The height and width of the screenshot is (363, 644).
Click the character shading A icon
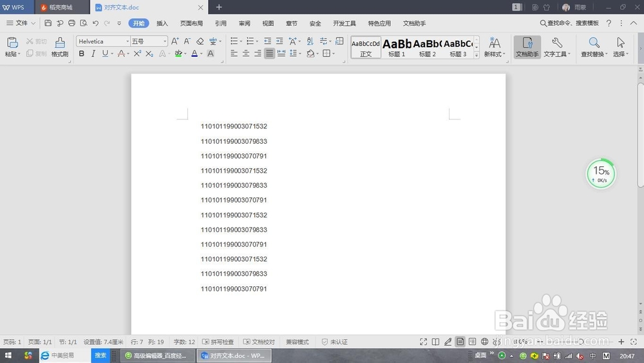coord(211,54)
